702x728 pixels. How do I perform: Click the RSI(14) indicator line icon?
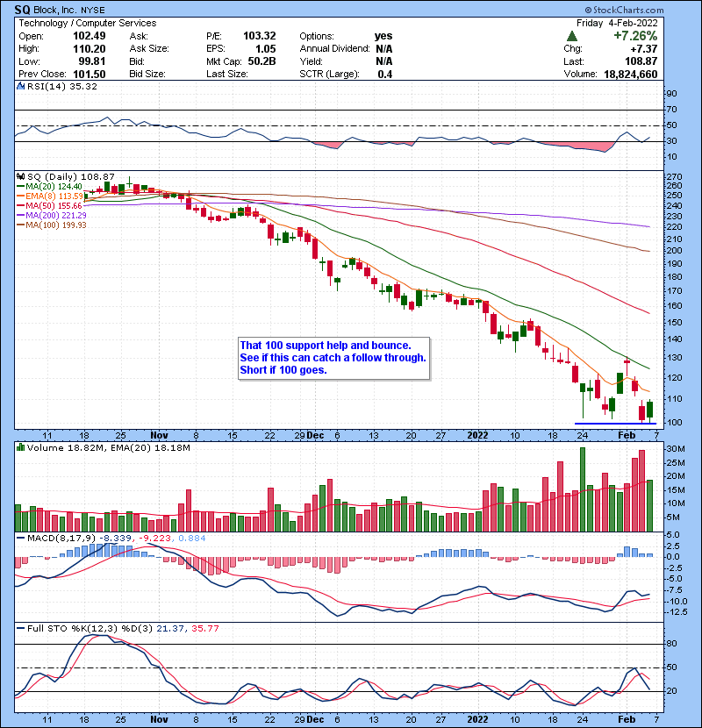click(20, 86)
